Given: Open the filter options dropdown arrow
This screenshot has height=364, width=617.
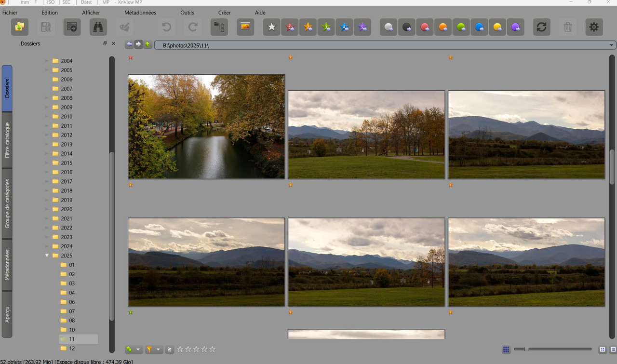Looking at the screenshot, I should point(158,349).
